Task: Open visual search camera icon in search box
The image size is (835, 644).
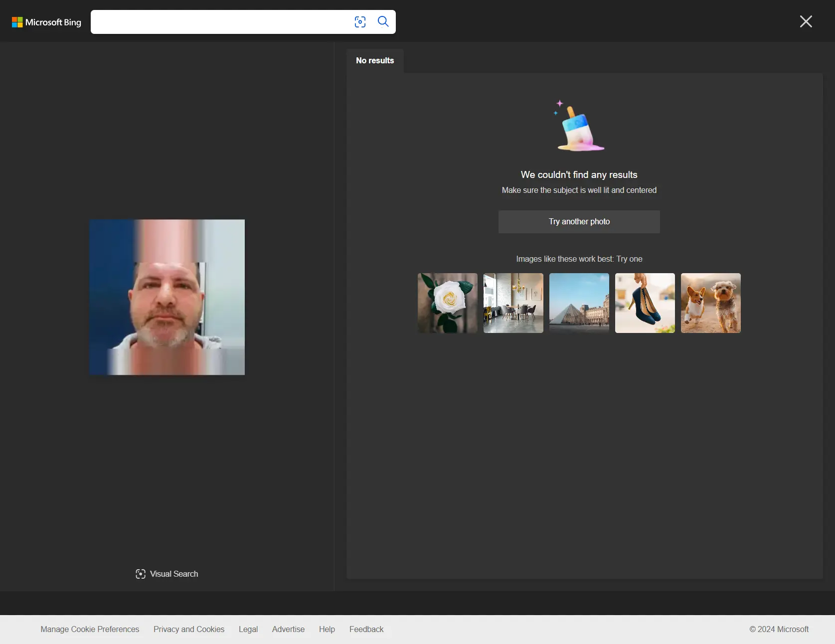Action: pos(360,22)
